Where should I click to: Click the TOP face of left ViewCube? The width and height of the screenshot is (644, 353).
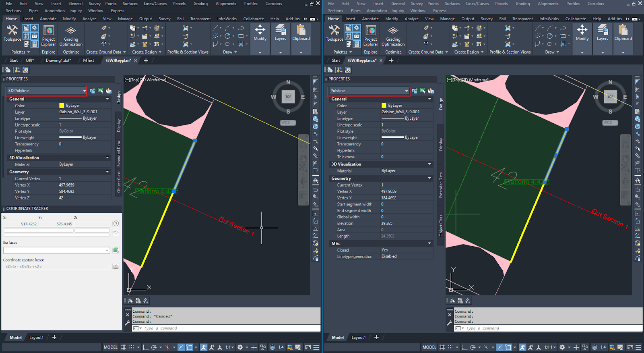pyautogui.click(x=288, y=97)
